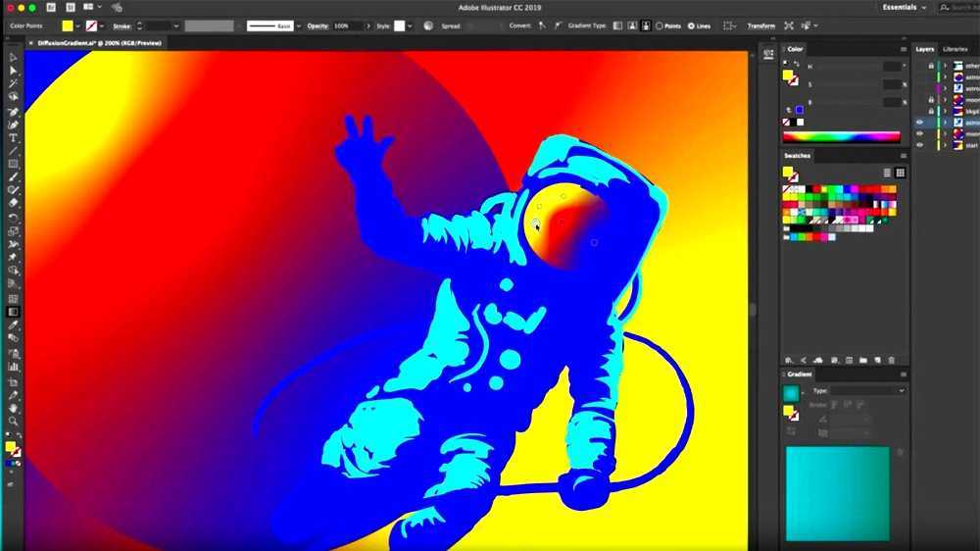Expand the start layer chevron

pyautogui.click(x=945, y=145)
